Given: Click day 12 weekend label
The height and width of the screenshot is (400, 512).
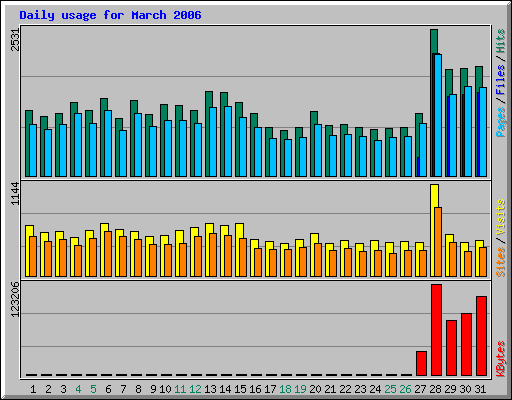Looking at the screenshot, I should (x=195, y=389).
